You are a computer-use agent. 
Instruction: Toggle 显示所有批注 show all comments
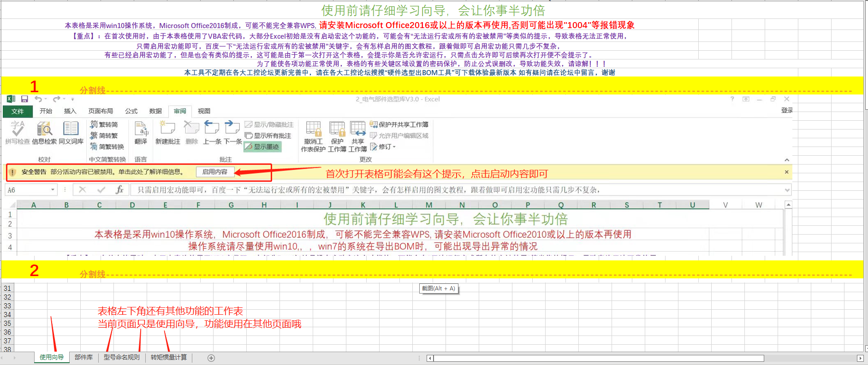pos(268,136)
